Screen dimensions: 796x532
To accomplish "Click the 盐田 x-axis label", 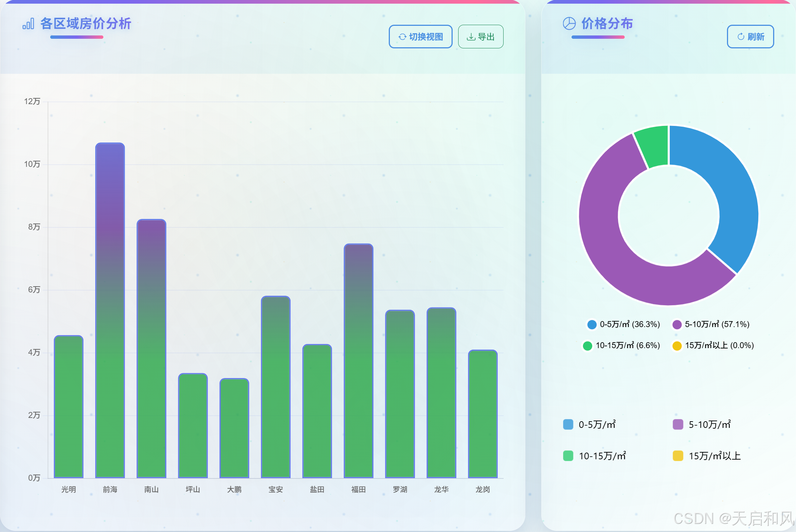I will click(x=317, y=490).
